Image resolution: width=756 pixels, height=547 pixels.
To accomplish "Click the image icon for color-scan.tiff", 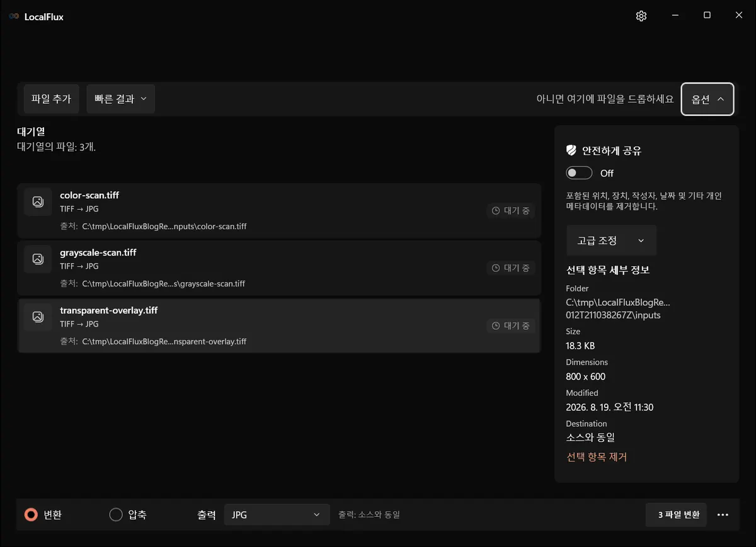I will (38, 201).
